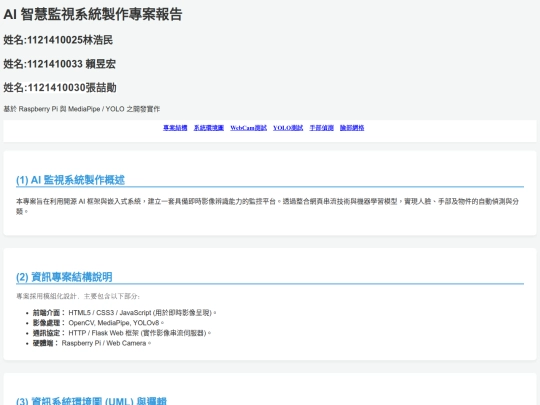The width and height of the screenshot is (540, 405).
Task: Click the subtitle mentioning Raspberry Pi 與 MediaPipe / YOLO
Action: (x=82, y=109)
